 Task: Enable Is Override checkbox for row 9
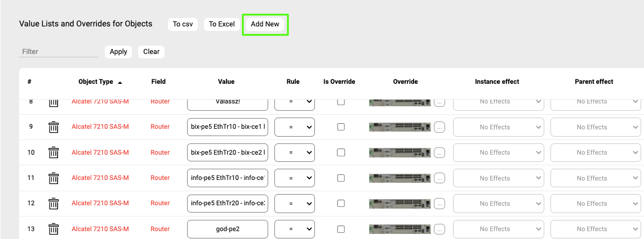coord(341,127)
